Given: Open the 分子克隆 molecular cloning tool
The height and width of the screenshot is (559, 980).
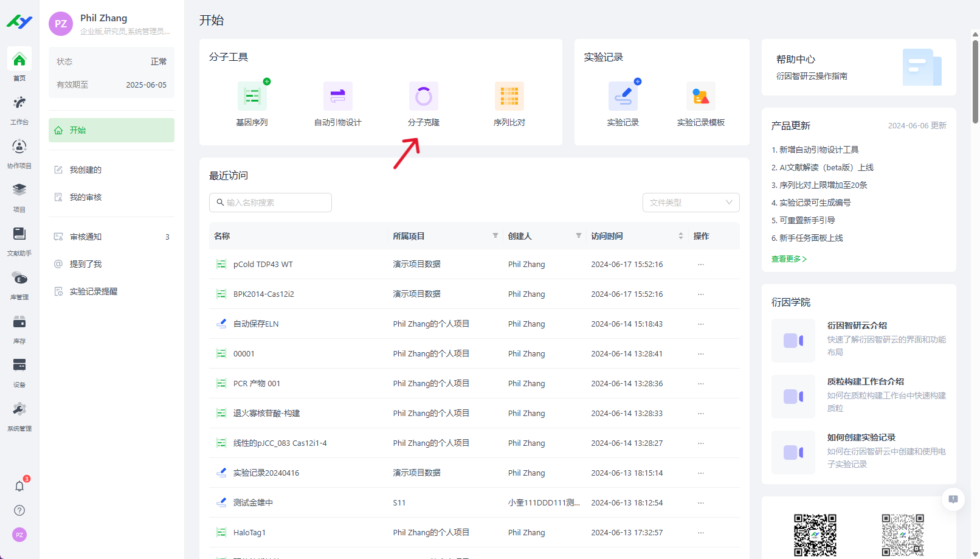Looking at the screenshot, I should point(423,97).
